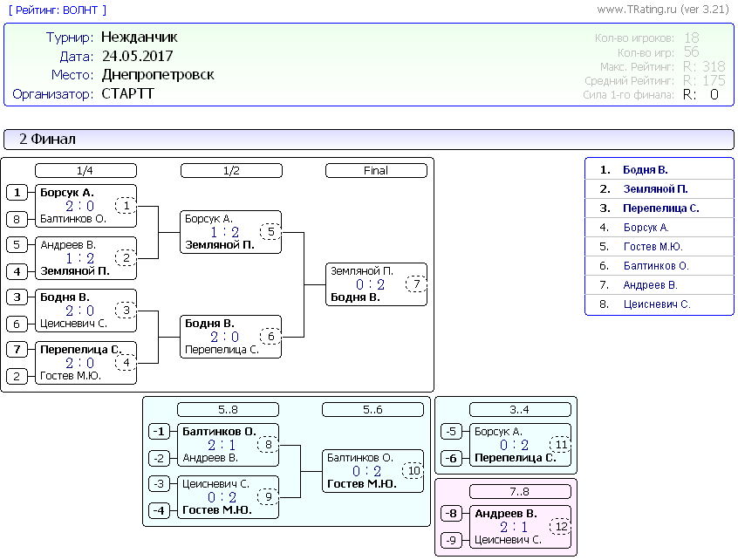This screenshot has height=560, width=738.
Task: Select the 1/4 round header
Action: pyautogui.click(x=85, y=171)
